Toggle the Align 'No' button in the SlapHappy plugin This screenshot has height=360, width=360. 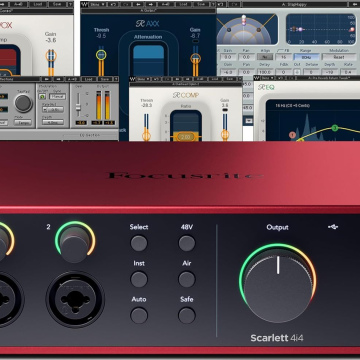(x=264, y=57)
